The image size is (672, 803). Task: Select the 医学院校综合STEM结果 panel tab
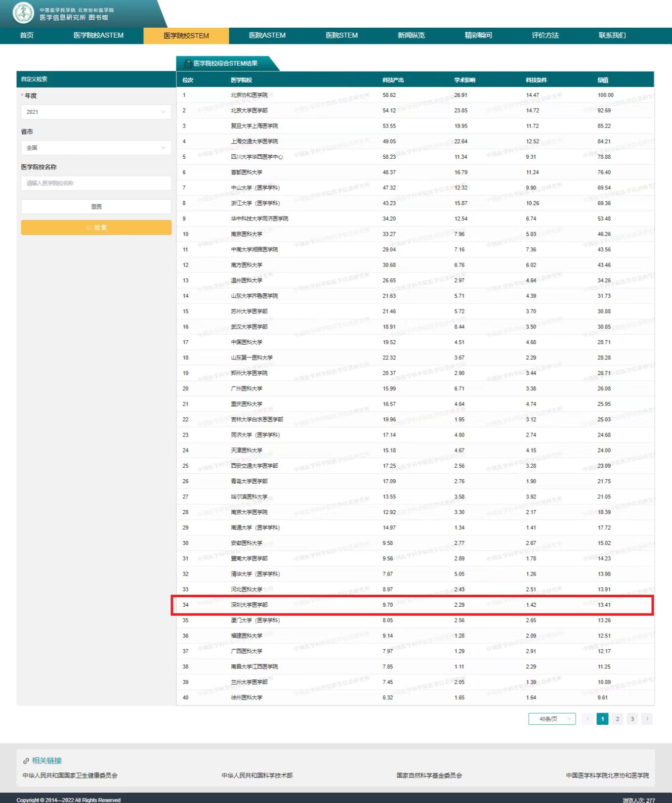point(228,63)
